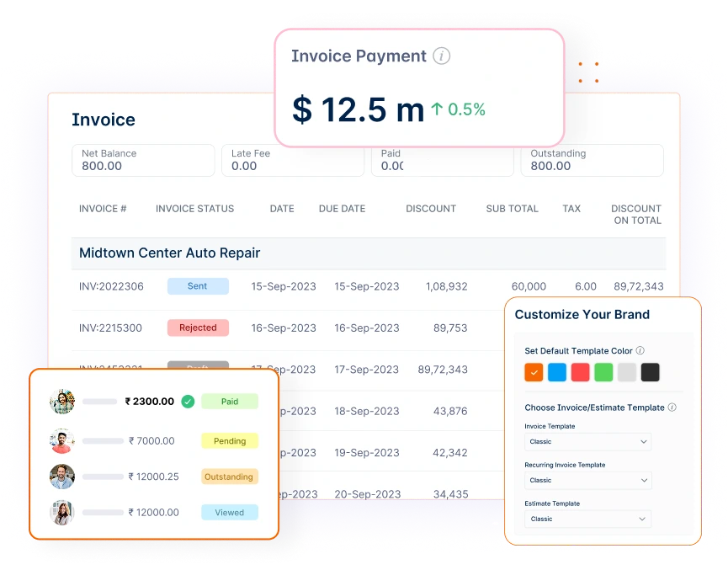This screenshot has height=570, width=728.
Task: Select the black template color swatch
Action: tap(650, 372)
